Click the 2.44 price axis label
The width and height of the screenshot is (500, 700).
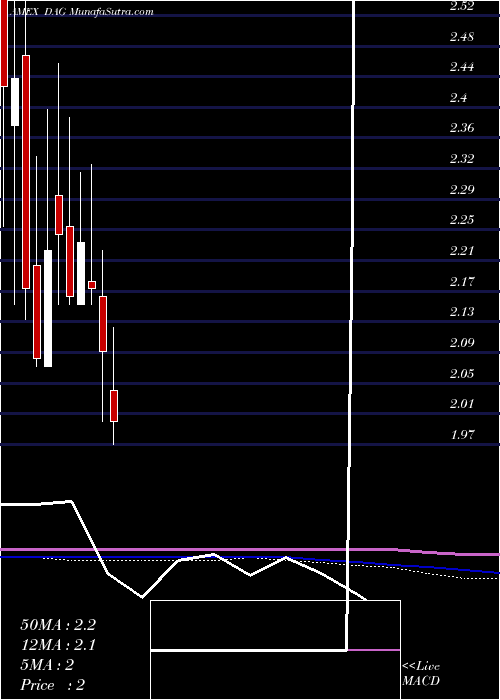[x=462, y=67]
